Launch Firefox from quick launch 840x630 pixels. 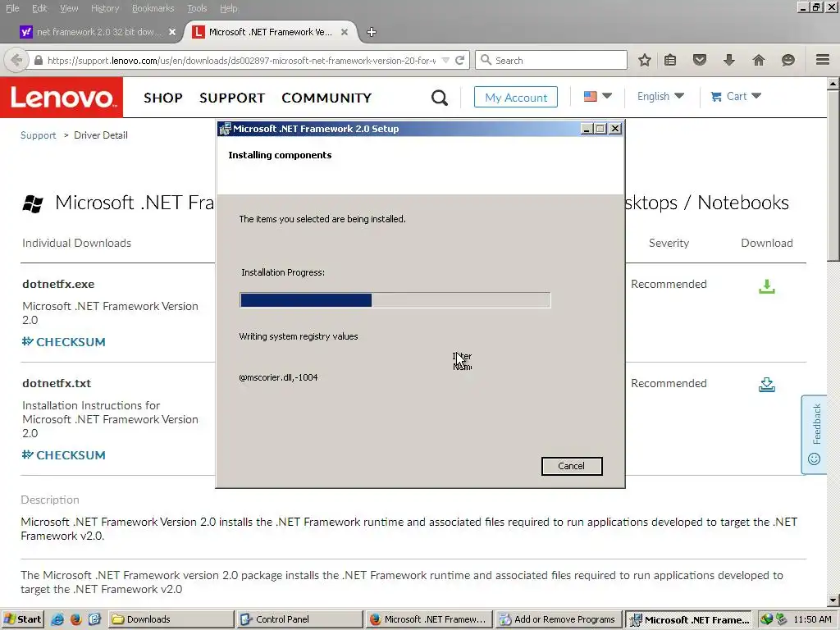point(76,619)
